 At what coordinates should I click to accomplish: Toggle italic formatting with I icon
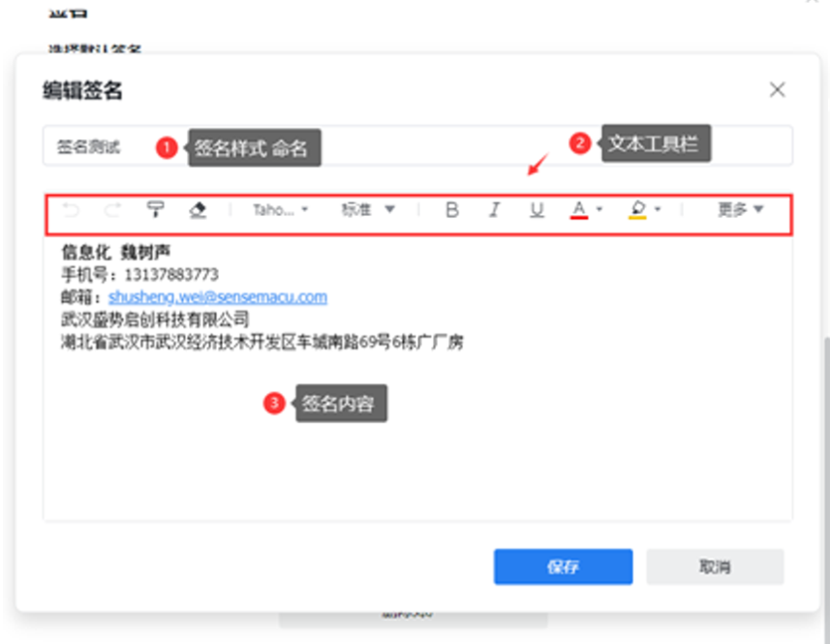[494, 210]
